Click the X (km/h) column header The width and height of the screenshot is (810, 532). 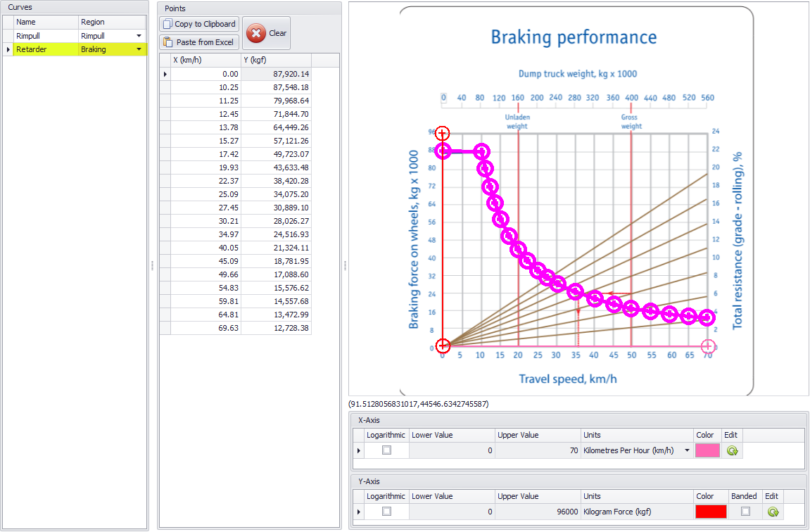[205, 60]
